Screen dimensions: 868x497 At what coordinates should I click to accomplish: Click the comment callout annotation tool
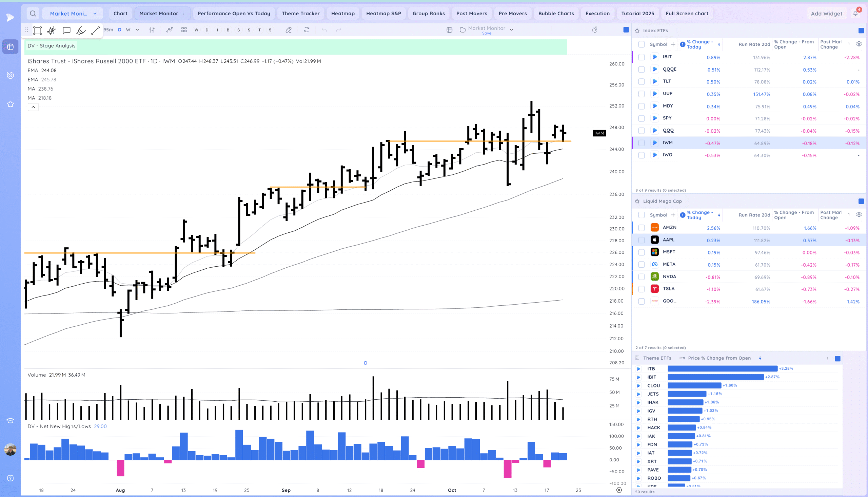[x=66, y=31]
